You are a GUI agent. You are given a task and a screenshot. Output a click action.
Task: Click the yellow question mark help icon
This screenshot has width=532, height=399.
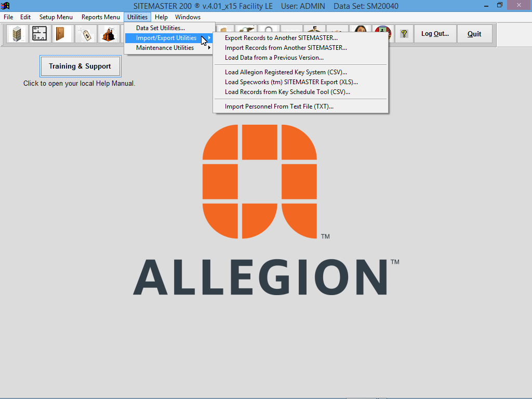click(404, 34)
